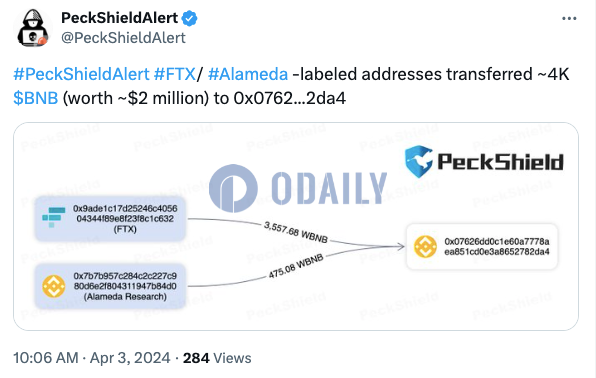Click the FTX logo icon in diagram
Screen dimensions: 596x378
pyautogui.click(x=53, y=217)
